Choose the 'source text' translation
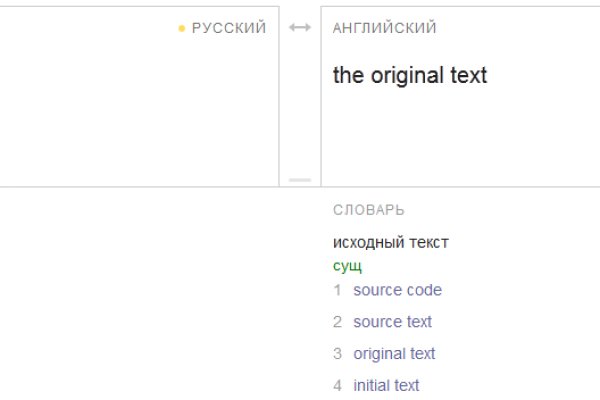 point(393,322)
